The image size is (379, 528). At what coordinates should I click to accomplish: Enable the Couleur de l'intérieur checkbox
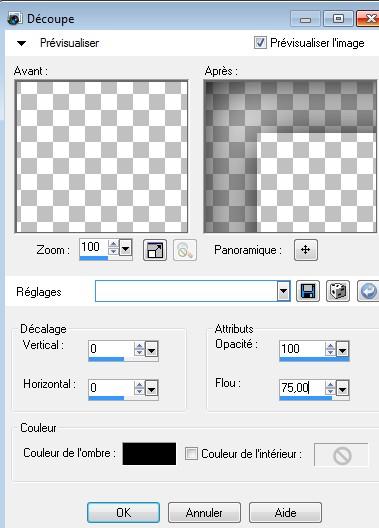pyautogui.click(x=191, y=453)
